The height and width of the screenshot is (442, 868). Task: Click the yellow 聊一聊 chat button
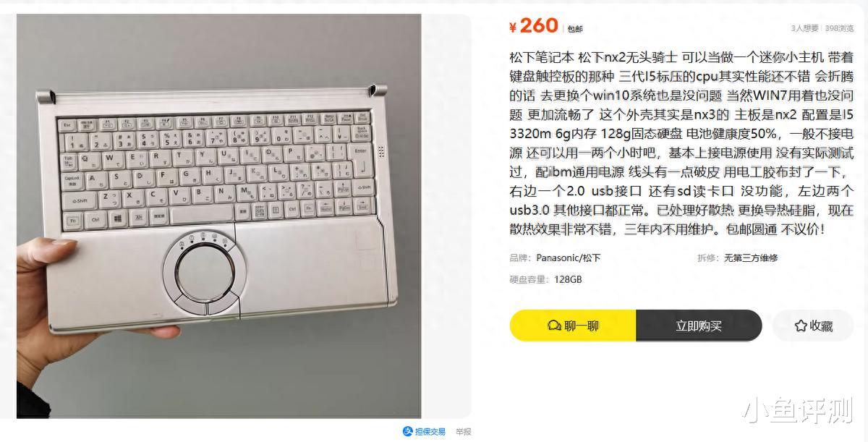coord(573,326)
